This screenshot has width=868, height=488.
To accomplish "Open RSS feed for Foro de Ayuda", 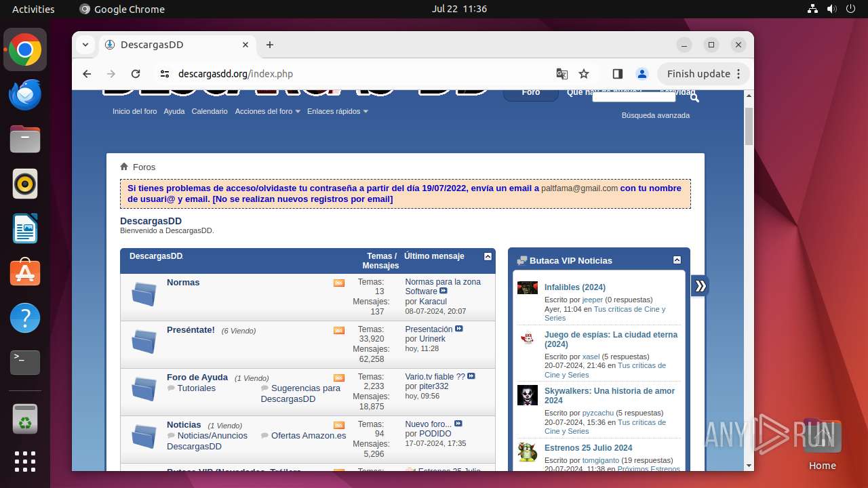I will point(339,378).
